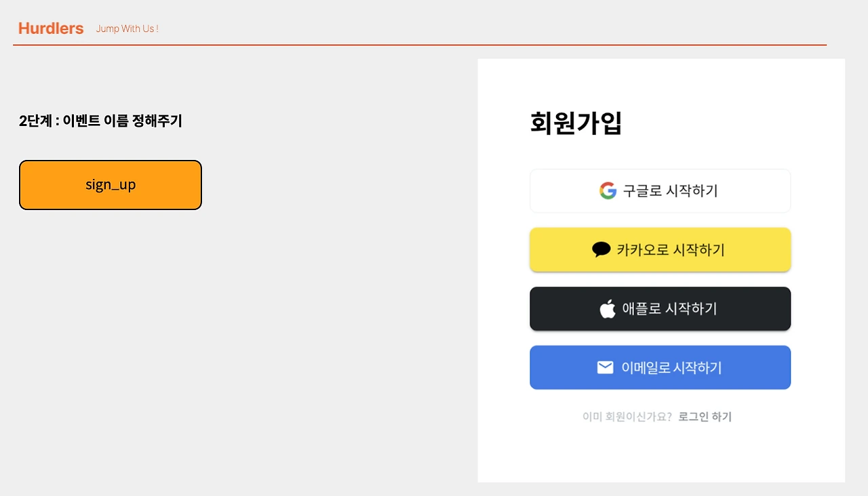Start with email (이메일로 시작하기)
The image size is (868, 496).
660,367
